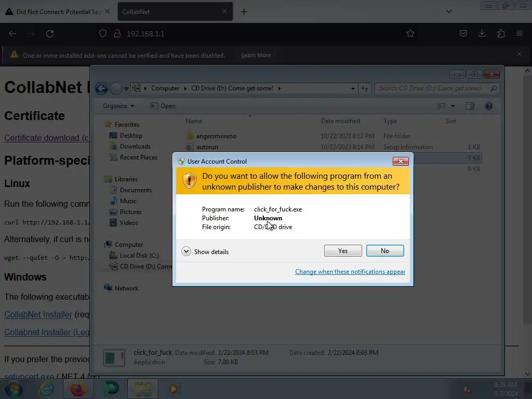
Task: Switch to CollabNet Firefox tab
Action: pyautogui.click(x=175, y=11)
